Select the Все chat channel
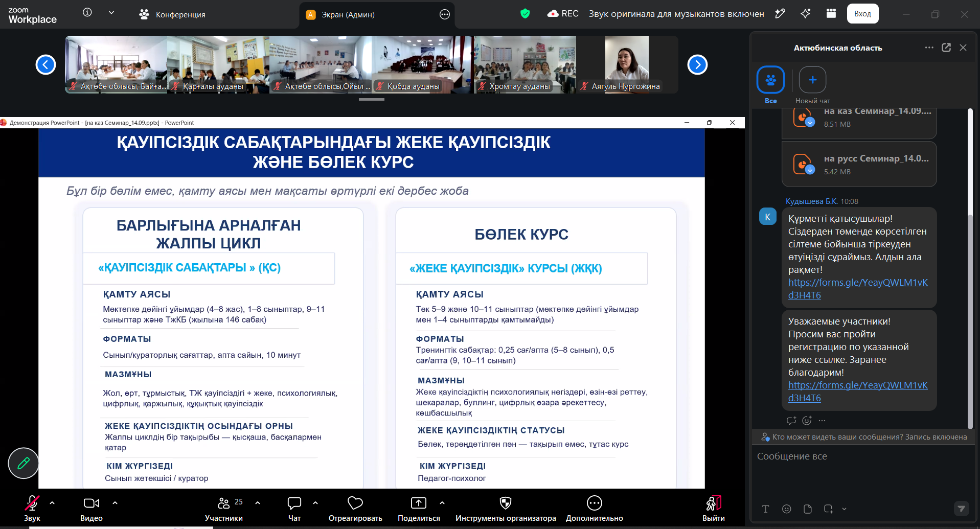The height and width of the screenshot is (529, 980). click(x=770, y=85)
